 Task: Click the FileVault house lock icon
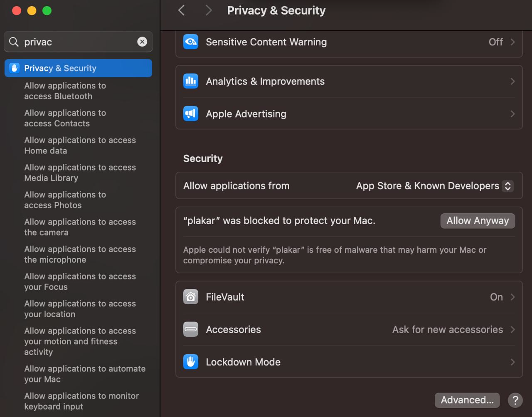(x=190, y=297)
